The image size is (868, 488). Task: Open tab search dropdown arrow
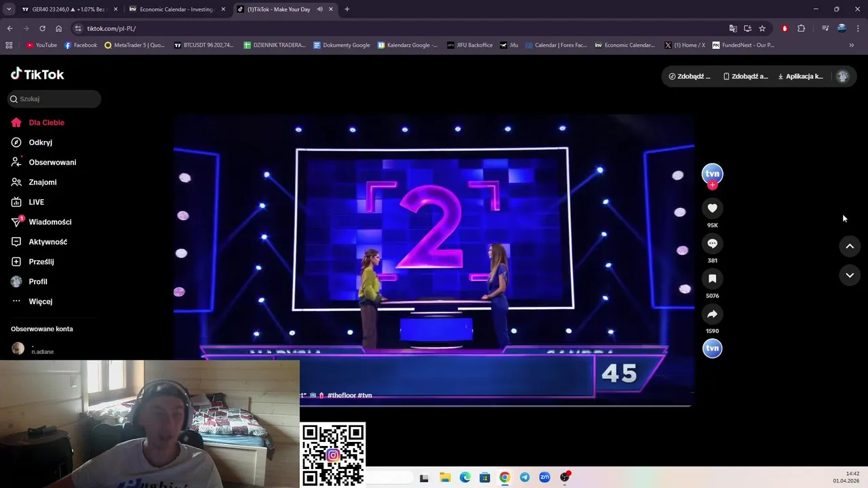[x=9, y=9]
